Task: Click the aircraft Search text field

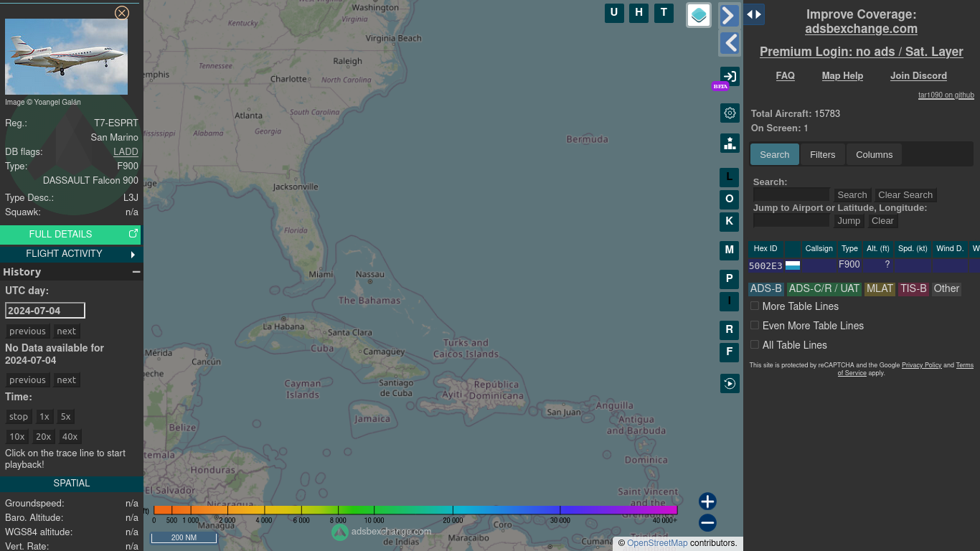Action: click(791, 195)
